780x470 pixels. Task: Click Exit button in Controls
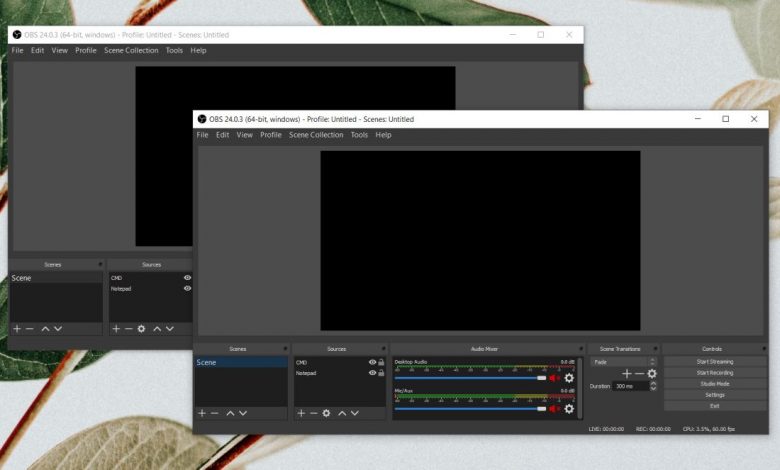click(715, 406)
